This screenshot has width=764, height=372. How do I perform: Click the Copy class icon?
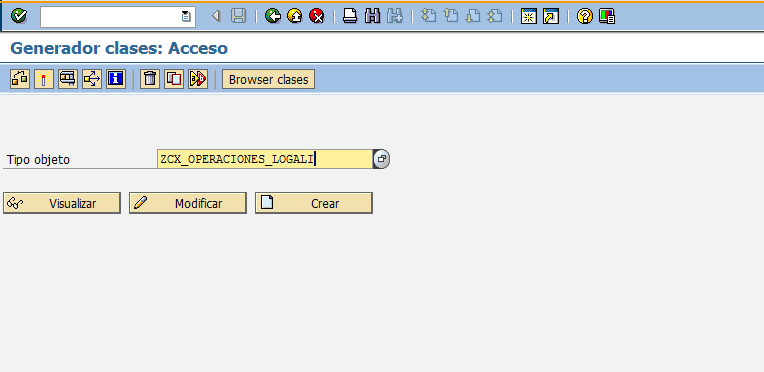pos(174,79)
